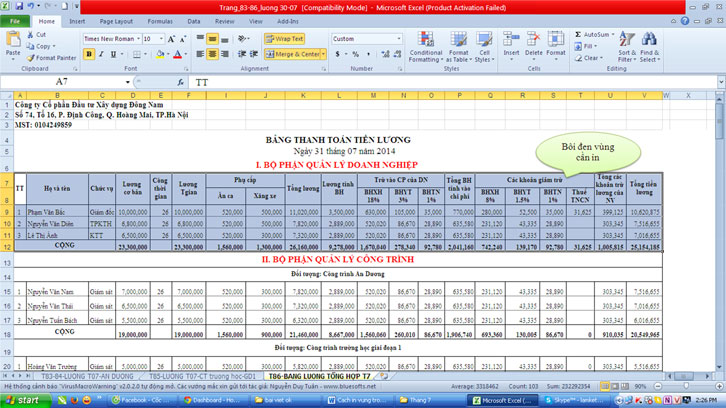
Task: Toggle Bold formatting
Action: click(x=88, y=54)
